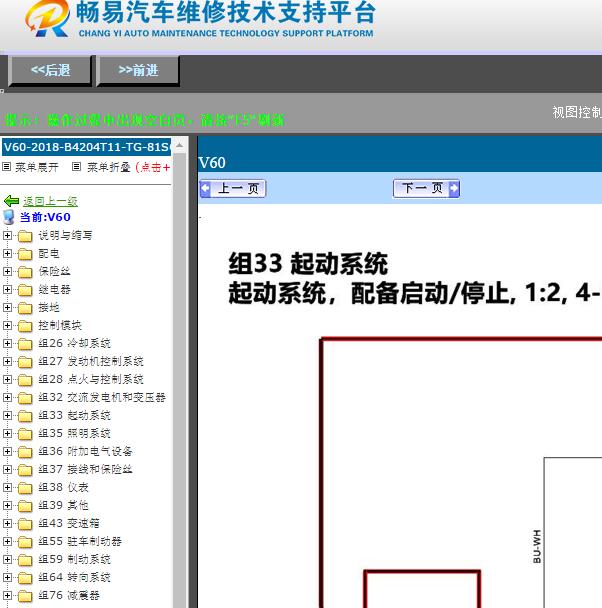Open the 说明与缩写 folder icon
Viewport: 602px width, 608px height.
(x=25, y=236)
